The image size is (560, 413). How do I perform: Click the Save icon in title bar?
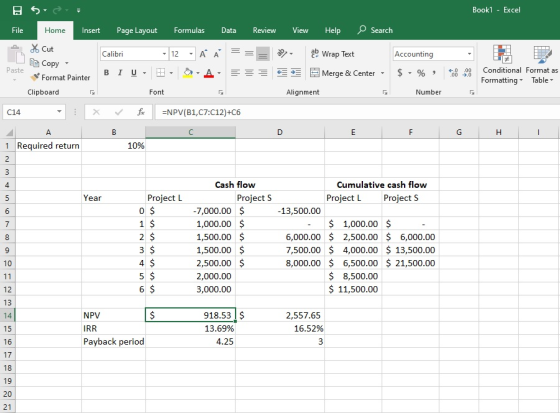(17, 10)
